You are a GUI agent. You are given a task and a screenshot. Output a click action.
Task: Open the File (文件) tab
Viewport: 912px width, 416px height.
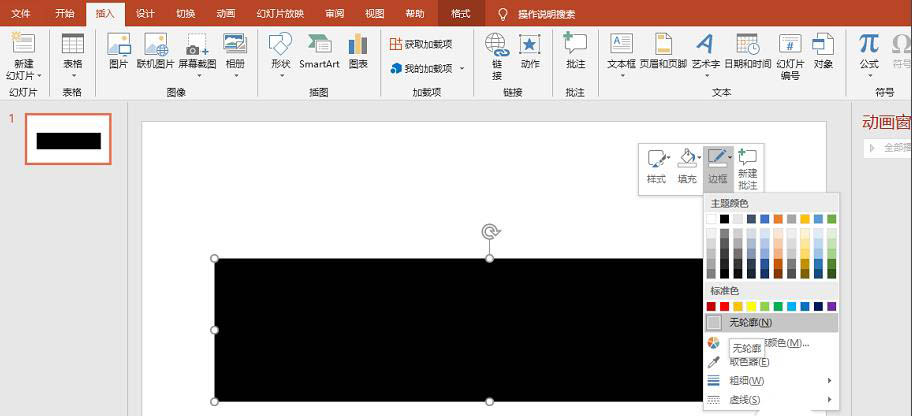click(x=22, y=13)
